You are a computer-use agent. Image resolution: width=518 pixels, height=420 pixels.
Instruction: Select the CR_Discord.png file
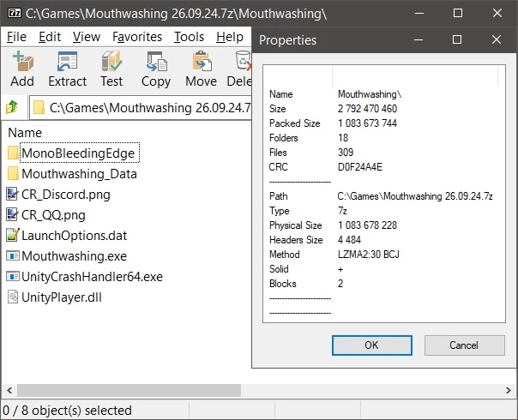click(65, 195)
